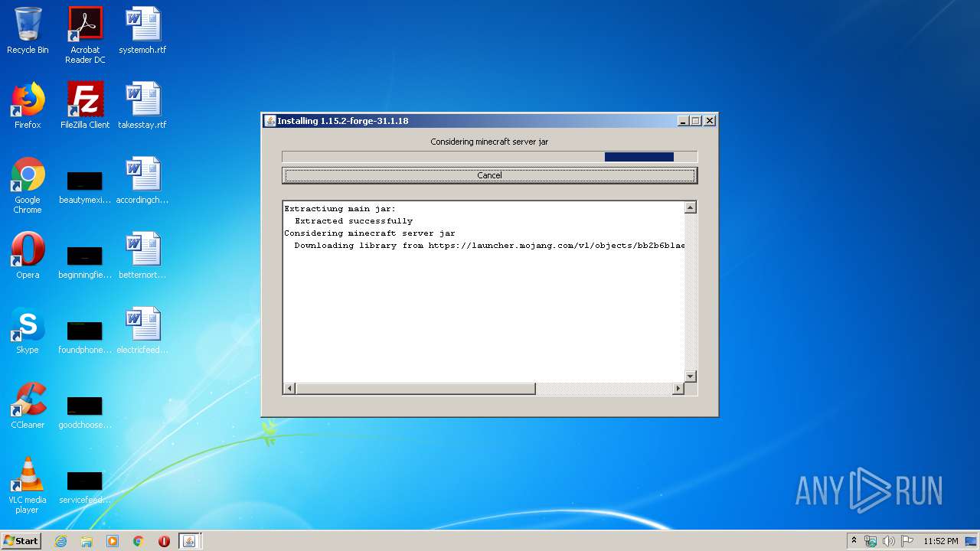Open the volume tray icon
The image size is (980, 551).
pyautogui.click(x=888, y=541)
